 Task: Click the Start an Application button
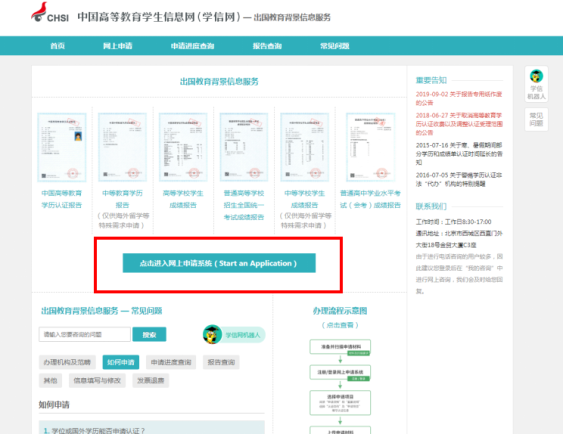[x=219, y=263]
